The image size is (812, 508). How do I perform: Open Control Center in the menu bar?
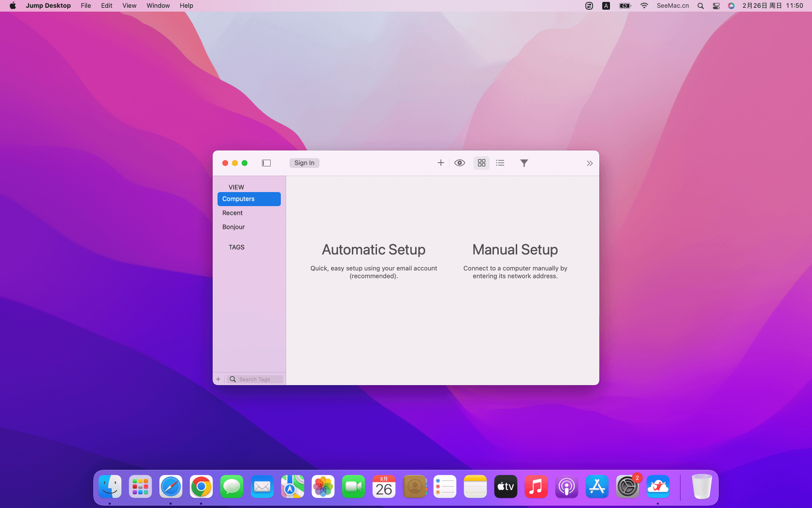point(716,6)
